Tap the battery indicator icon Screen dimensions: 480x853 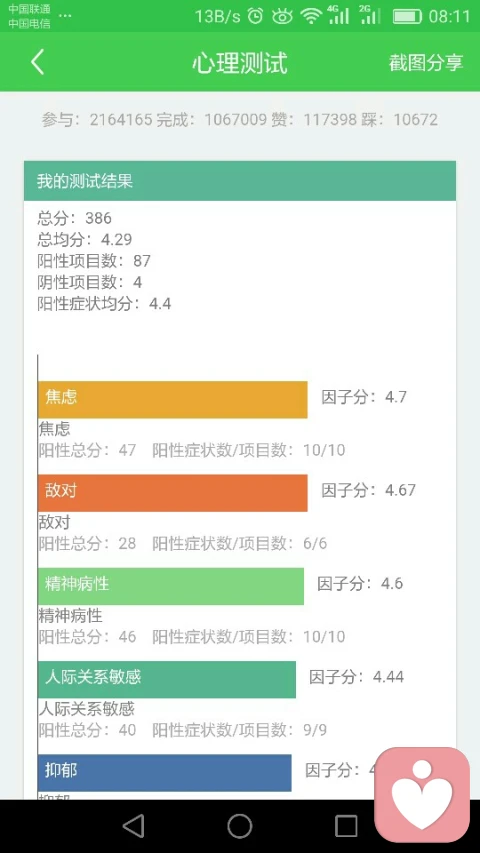[x=407, y=16]
